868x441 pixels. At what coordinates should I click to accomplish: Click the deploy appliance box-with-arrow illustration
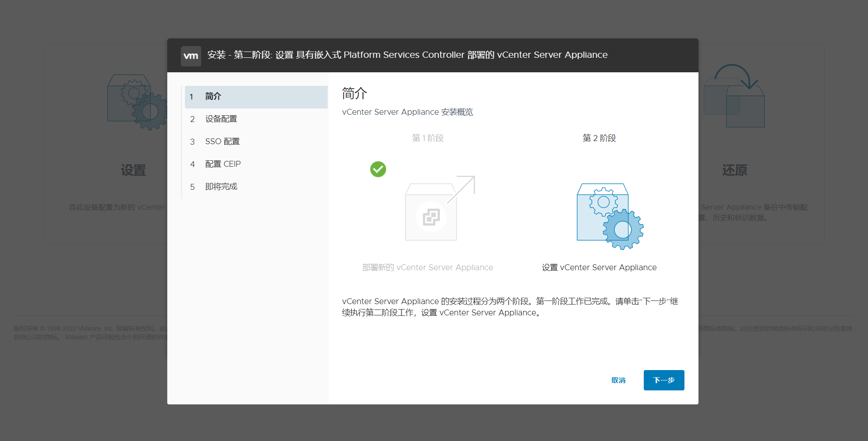coord(440,208)
